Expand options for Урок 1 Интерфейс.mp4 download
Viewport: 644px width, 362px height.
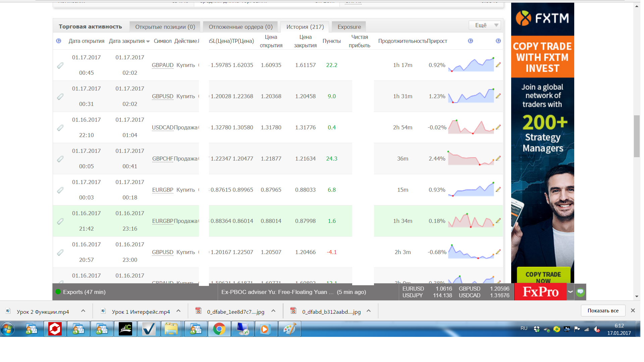[x=178, y=311]
